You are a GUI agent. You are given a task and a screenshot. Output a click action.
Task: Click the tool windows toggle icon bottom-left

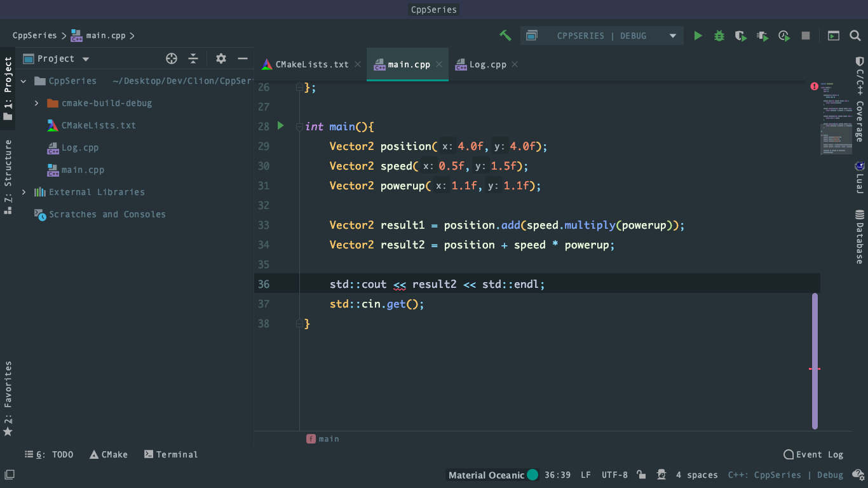point(10,475)
